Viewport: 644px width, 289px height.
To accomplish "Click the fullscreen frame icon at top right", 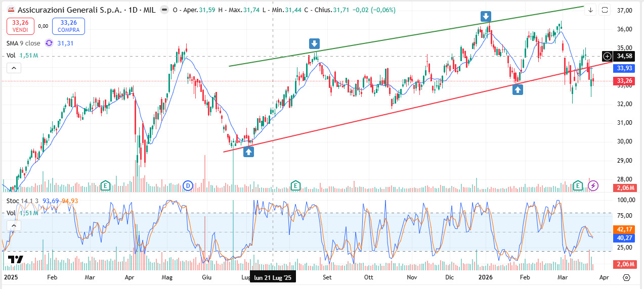I will point(605,10).
